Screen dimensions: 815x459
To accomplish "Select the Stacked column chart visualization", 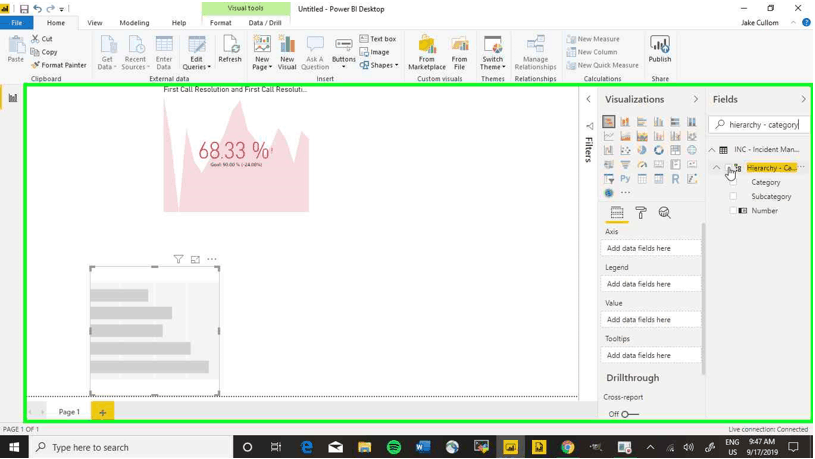I will pos(625,122).
